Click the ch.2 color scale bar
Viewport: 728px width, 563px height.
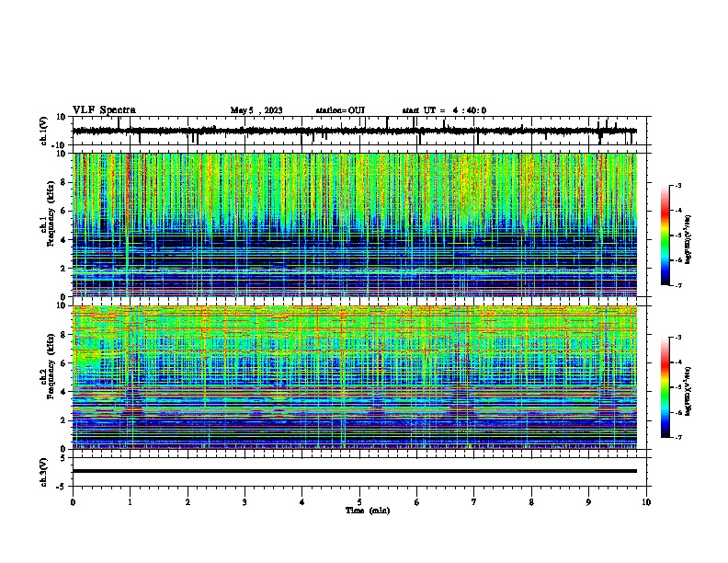[665, 387]
